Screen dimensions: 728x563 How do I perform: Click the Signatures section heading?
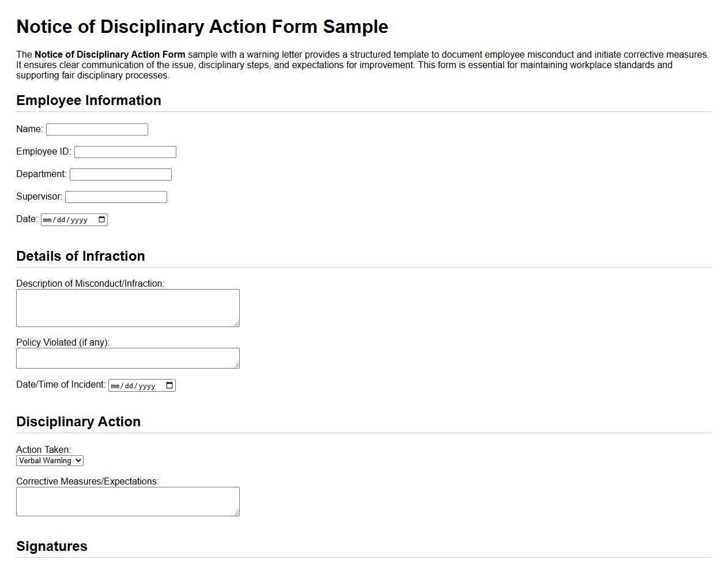(51, 546)
